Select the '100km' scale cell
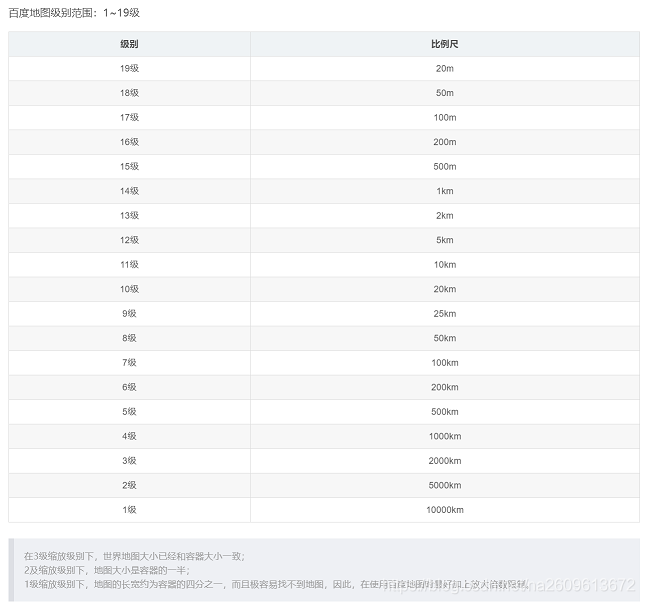The width and height of the screenshot is (645, 604). coord(445,362)
